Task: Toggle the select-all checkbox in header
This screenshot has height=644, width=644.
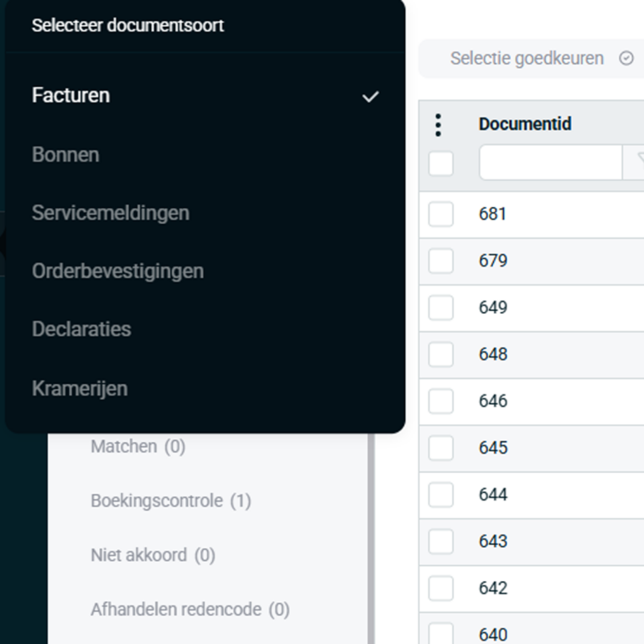Action: 441,164
